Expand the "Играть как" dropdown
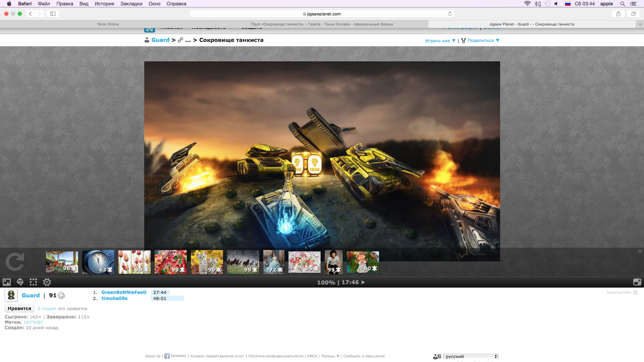 click(440, 41)
